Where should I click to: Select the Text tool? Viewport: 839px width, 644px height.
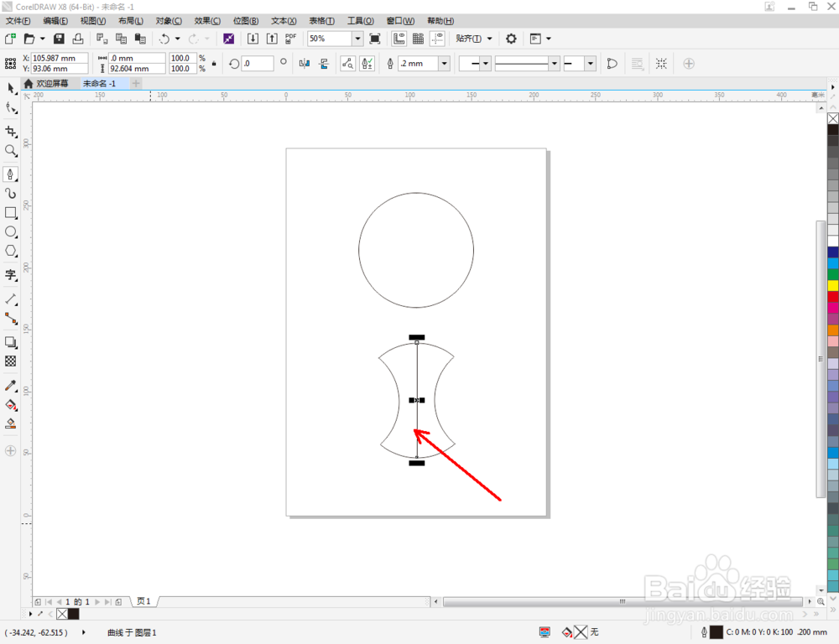pos(11,275)
